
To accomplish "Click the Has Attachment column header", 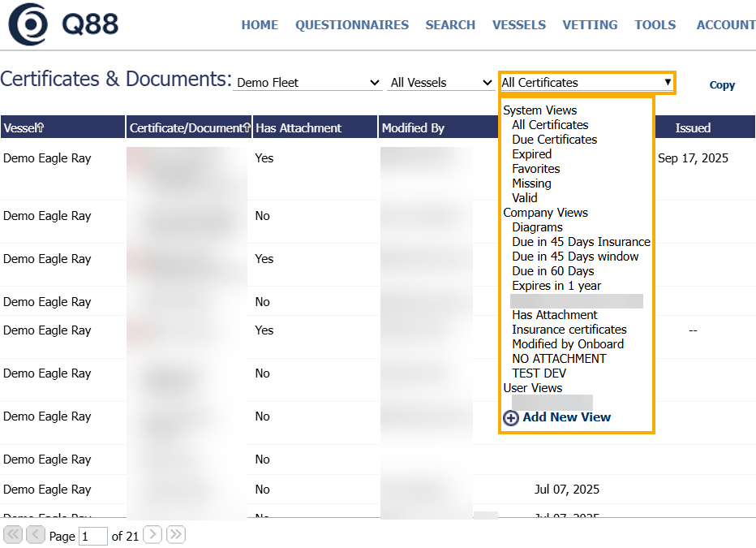I will point(299,128).
